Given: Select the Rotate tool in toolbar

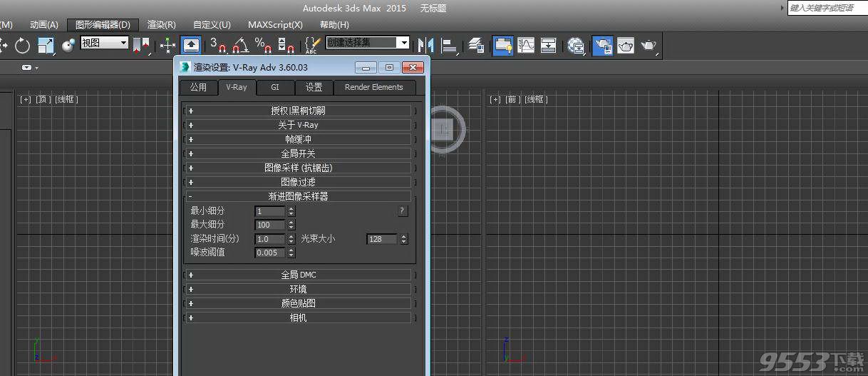Looking at the screenshot, I should (22, 46).
